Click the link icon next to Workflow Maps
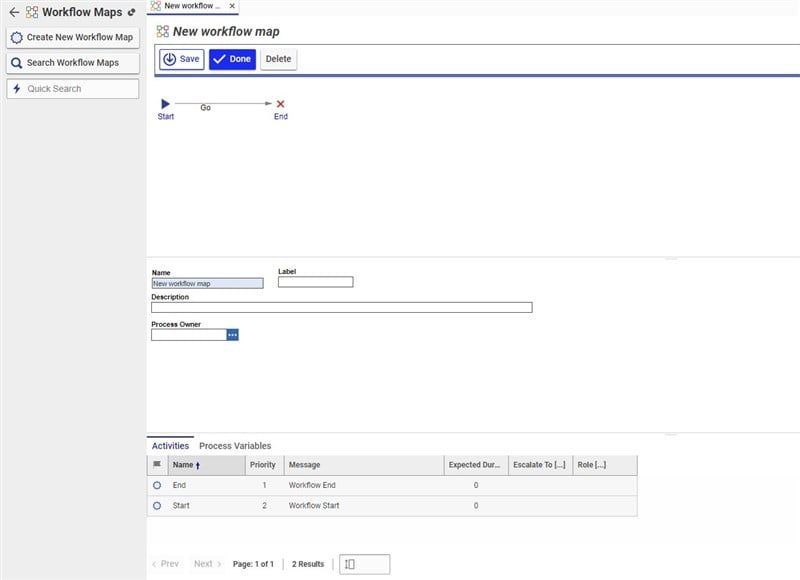 [132, 12]
